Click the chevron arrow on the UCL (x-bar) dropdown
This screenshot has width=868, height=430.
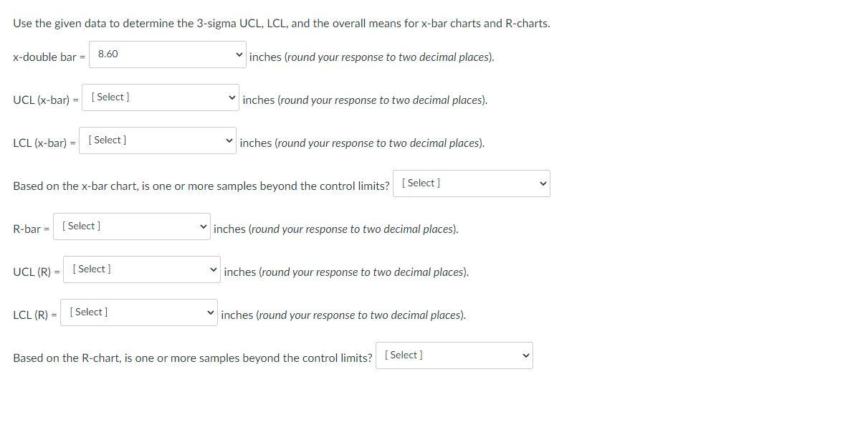coord(231,97)
